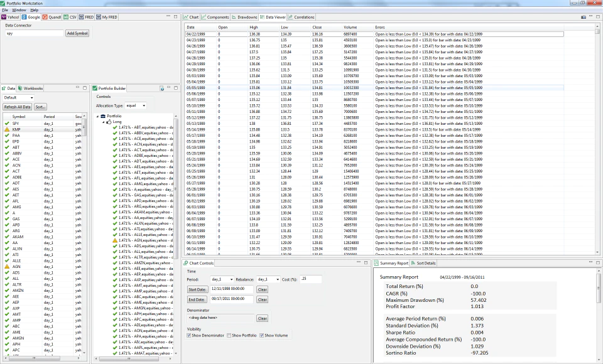Maximize the Chart Controls panel
The image size is (603, 364).
[366, 262]
